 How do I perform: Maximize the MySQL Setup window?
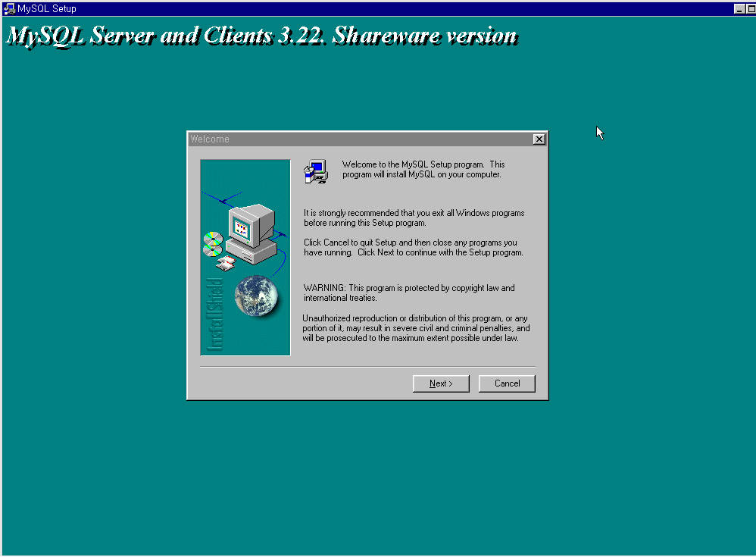point(751,8)
